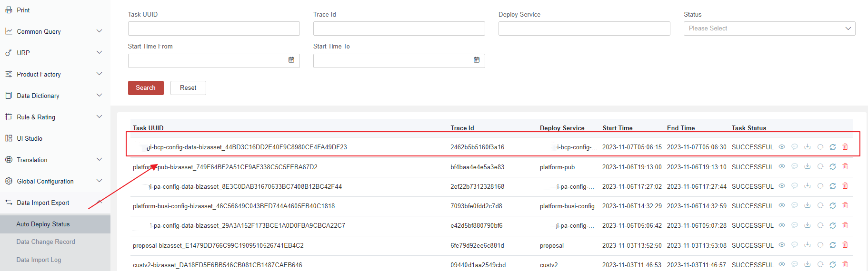
Task: View the pa-config-data-bizasset_8E3C task details
Action: (x=782, y=186)
